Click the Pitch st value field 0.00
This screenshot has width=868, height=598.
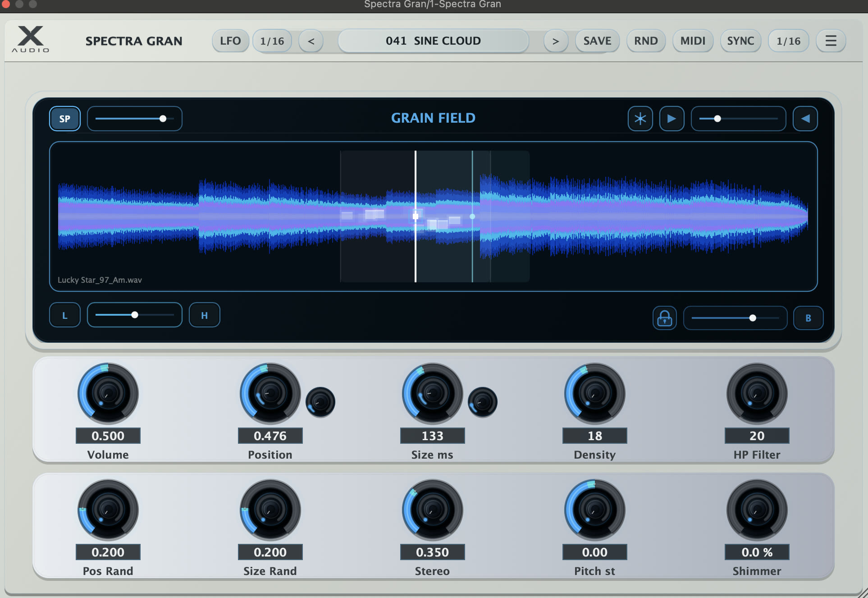coord(595,552)
